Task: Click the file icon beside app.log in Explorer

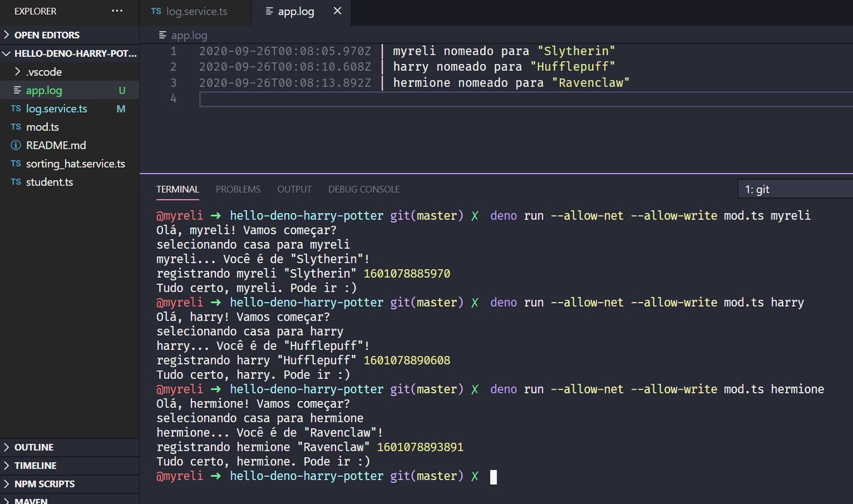Action: coord(17,90)
